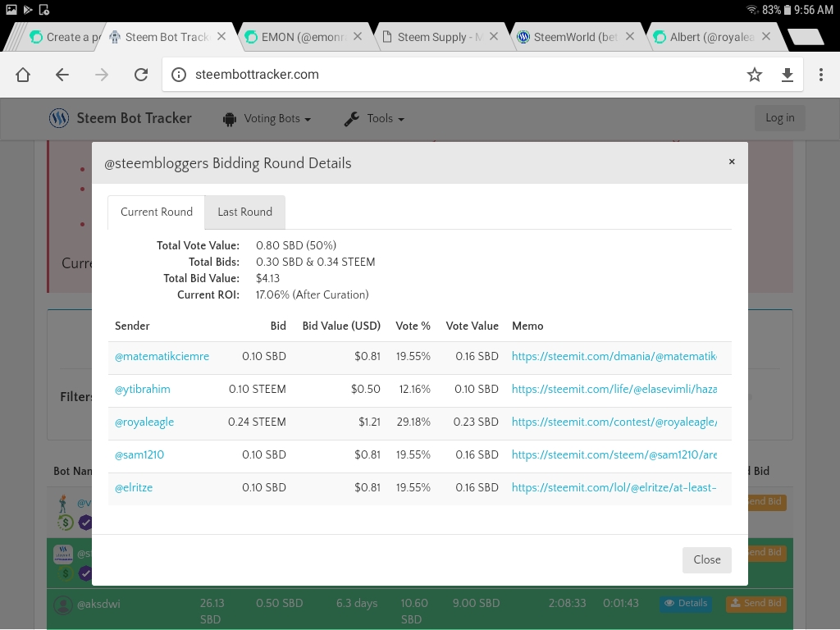Click the Bid Value (USD) column header
840x630 pixels.
click(x=341, y=326)
